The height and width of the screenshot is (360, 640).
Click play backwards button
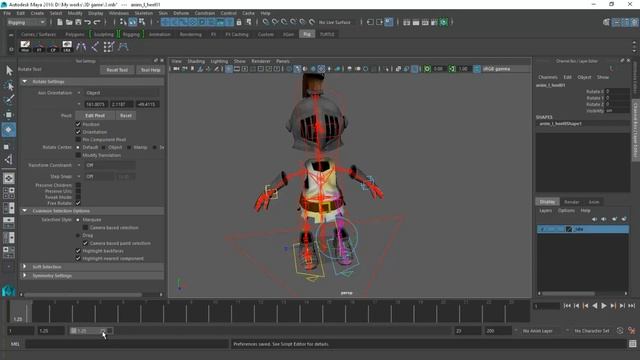point(595,306)
